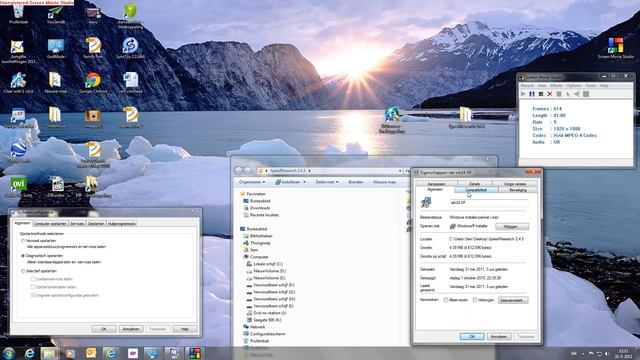Screen dimensions: 640x360
Task: Click Annuleren in system configuration dialog
Action: coord(131,329)
